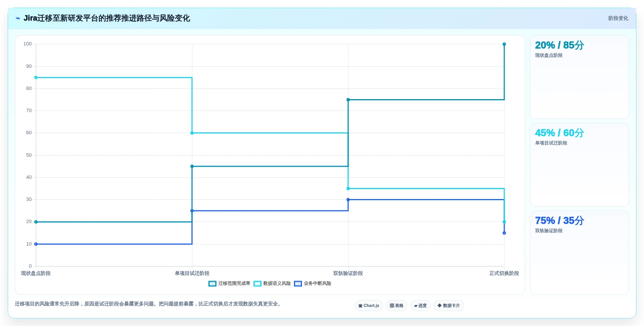Click the y-axis value 100
Viewport: 644px width, 326px height.
(27, 44)
